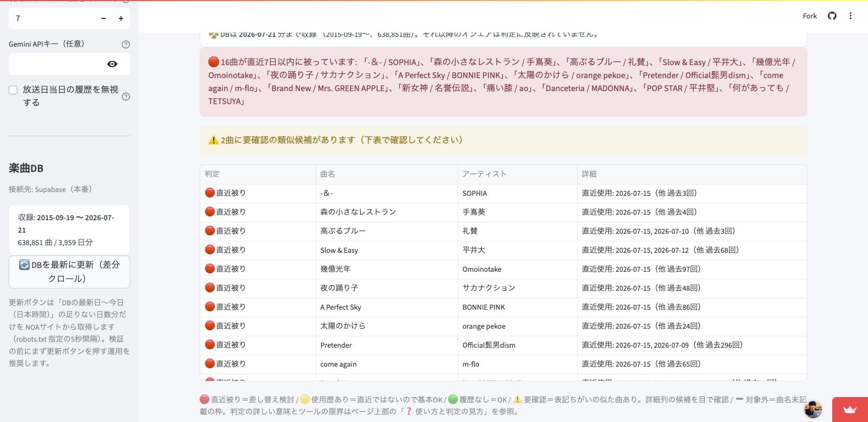This screenshot has height=422, width=868.
Task: Open the red crown Streamlit badge
Action: [x=850, y=410]
